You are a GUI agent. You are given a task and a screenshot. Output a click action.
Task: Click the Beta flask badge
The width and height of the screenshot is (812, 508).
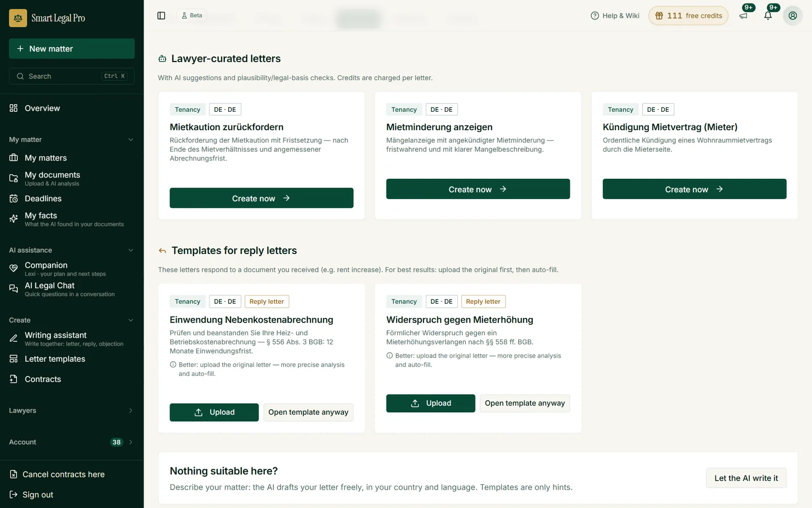coord(192,16)
